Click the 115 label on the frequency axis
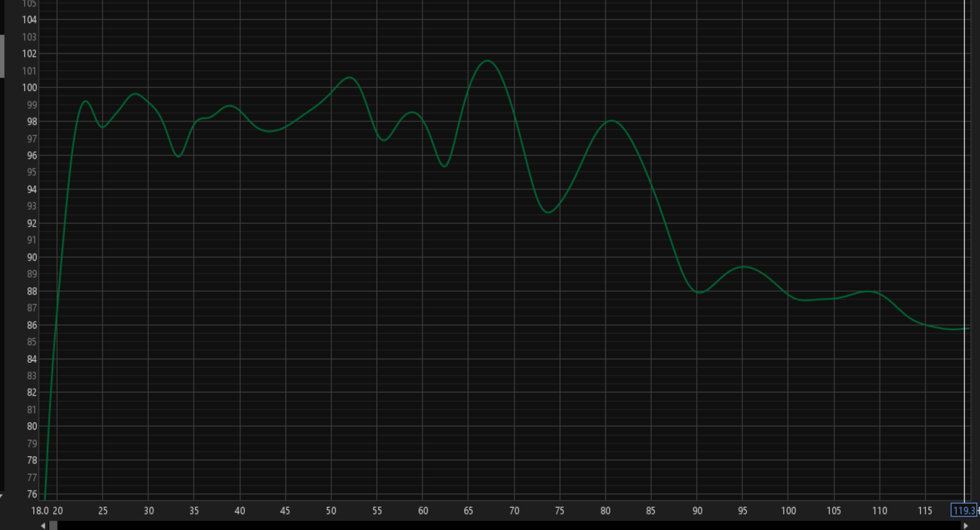Screen dimensions: 980x530 tap(925, 511)
